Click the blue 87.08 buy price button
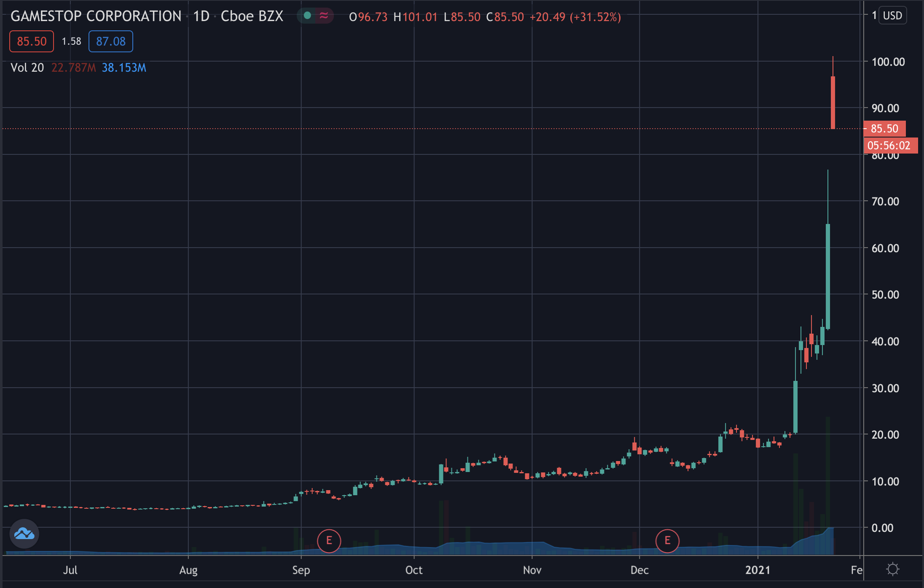The width and height of the screenshot is (924, 588). [x=111, y=41]
